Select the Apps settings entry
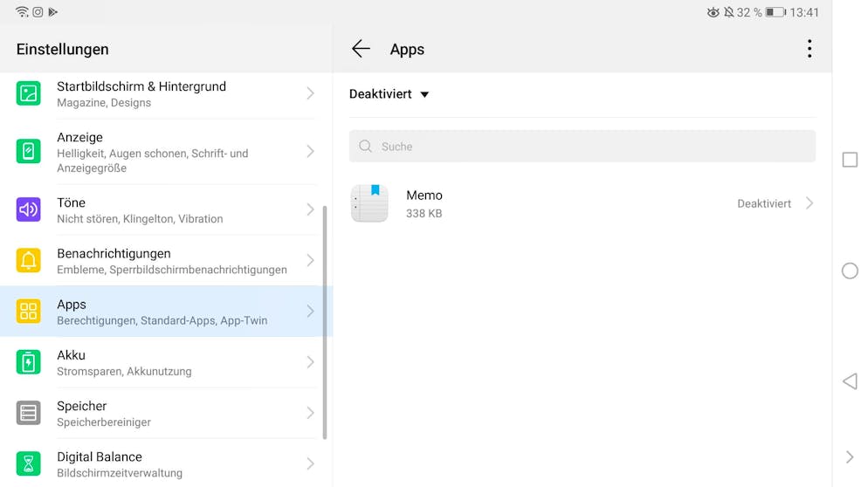868x487 pixels. [x=166, y=311]
